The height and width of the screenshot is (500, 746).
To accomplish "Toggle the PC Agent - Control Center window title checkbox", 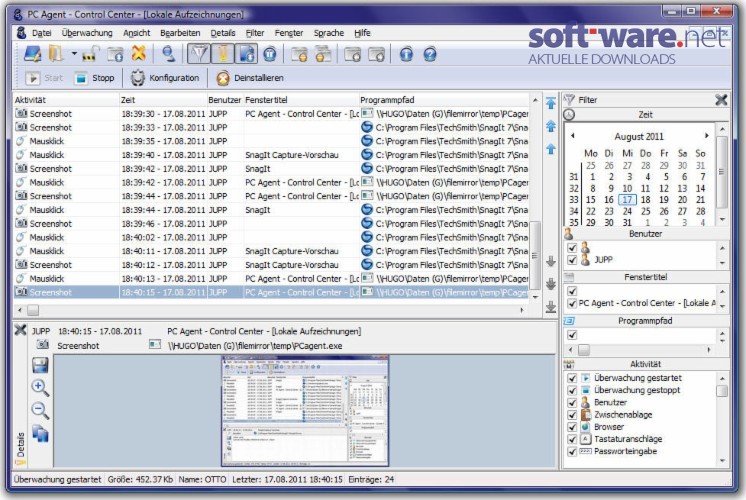I will 572,304.
